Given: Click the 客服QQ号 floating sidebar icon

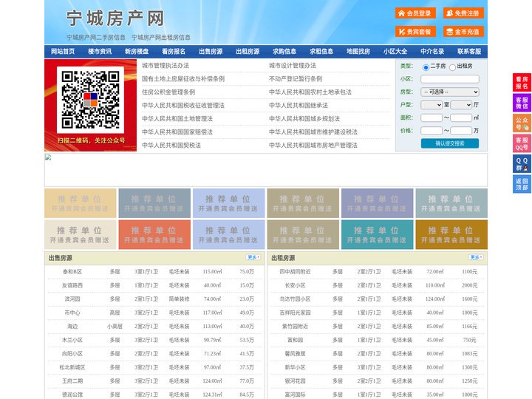Looking at the screenshot, I should pyautogui.click(x=522, y=143).
